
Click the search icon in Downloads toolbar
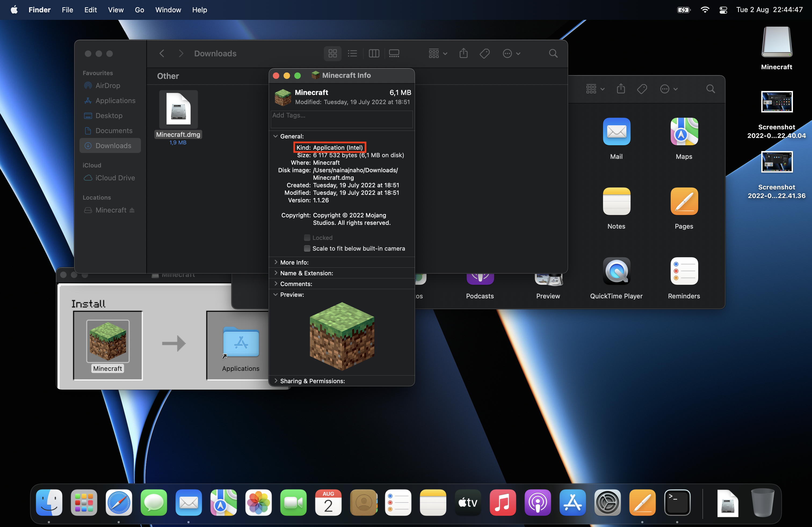[x=553, y=53]
